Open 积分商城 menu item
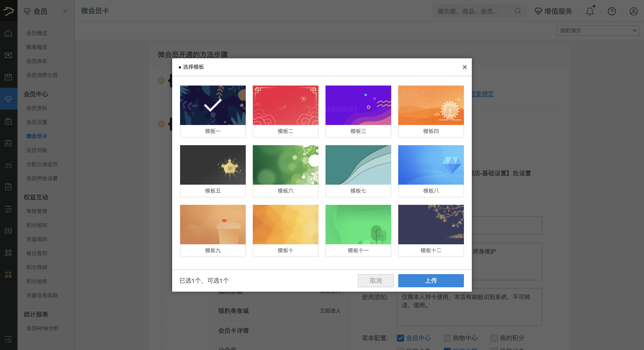Viewport: 644px width, 350px height. click(37, 267)
